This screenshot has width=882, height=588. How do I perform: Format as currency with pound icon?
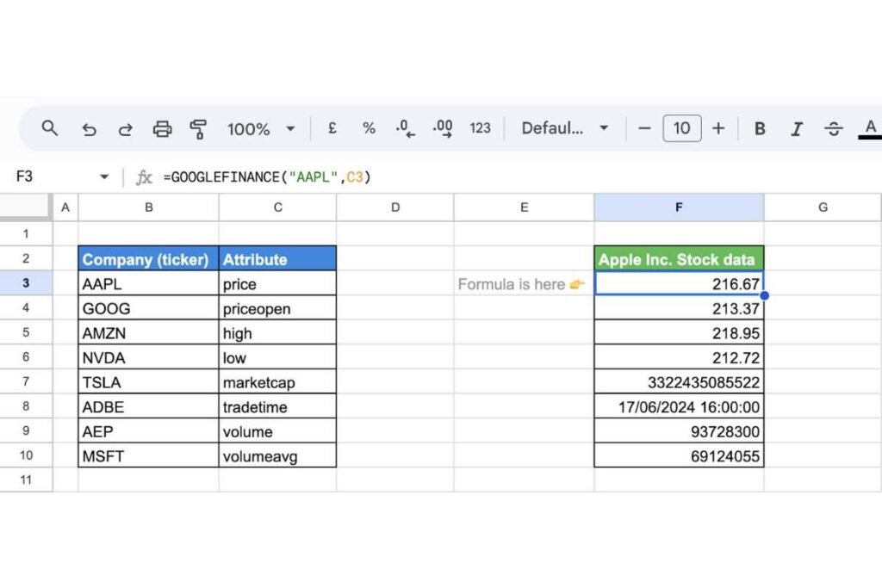pyautogui.click(x=332, y=128)
